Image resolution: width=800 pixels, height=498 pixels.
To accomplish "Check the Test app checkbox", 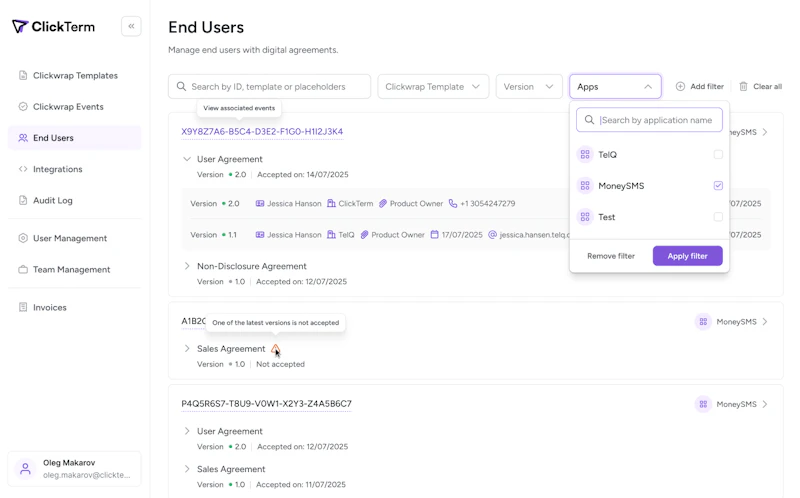I will [718, 217].
